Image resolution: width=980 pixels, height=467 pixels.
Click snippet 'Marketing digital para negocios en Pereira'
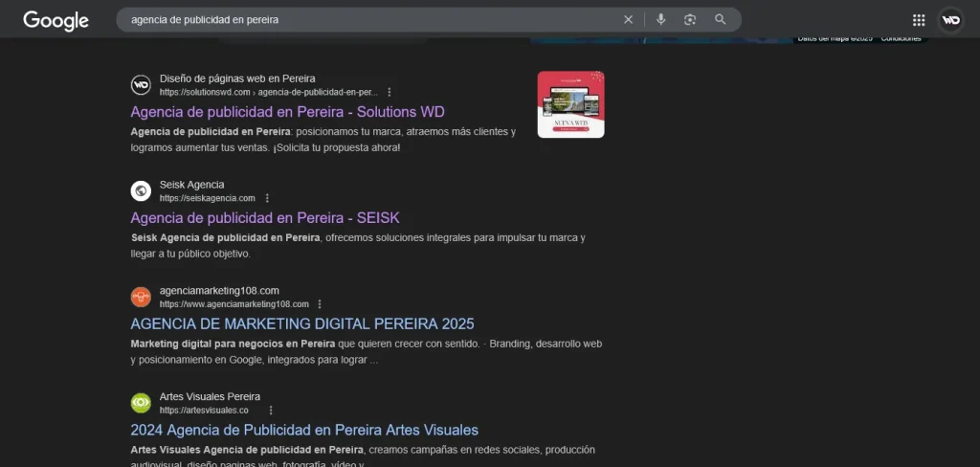click(234, 344)
